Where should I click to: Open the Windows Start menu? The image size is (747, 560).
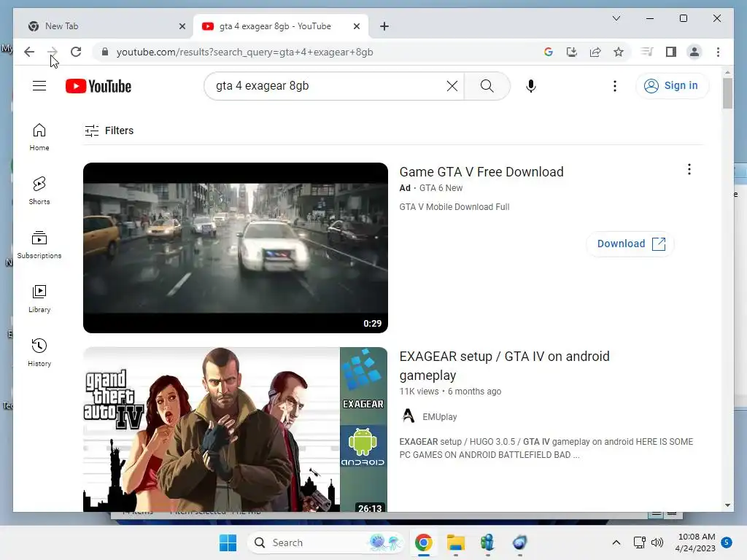[x=228, y=542]
